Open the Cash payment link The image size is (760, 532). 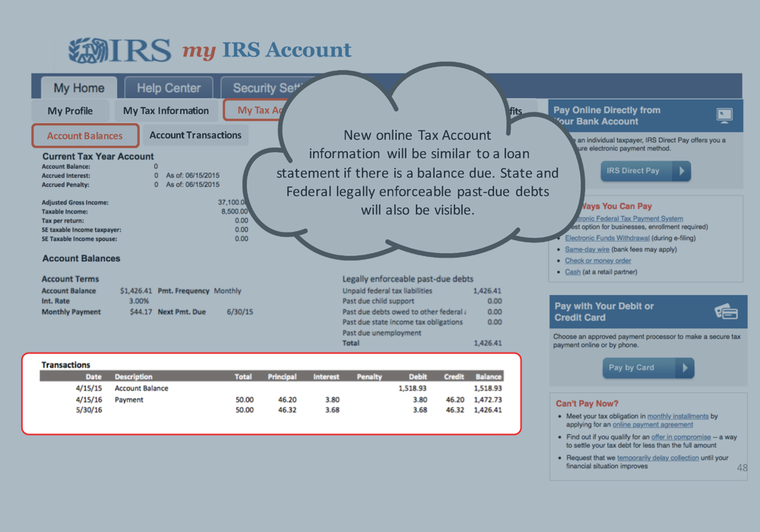[x=572, y=272]
